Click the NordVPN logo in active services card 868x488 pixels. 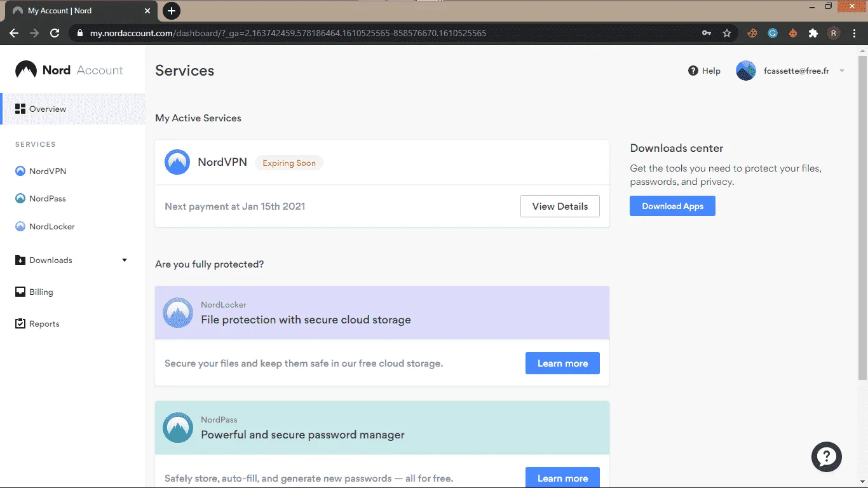(177, 162)
